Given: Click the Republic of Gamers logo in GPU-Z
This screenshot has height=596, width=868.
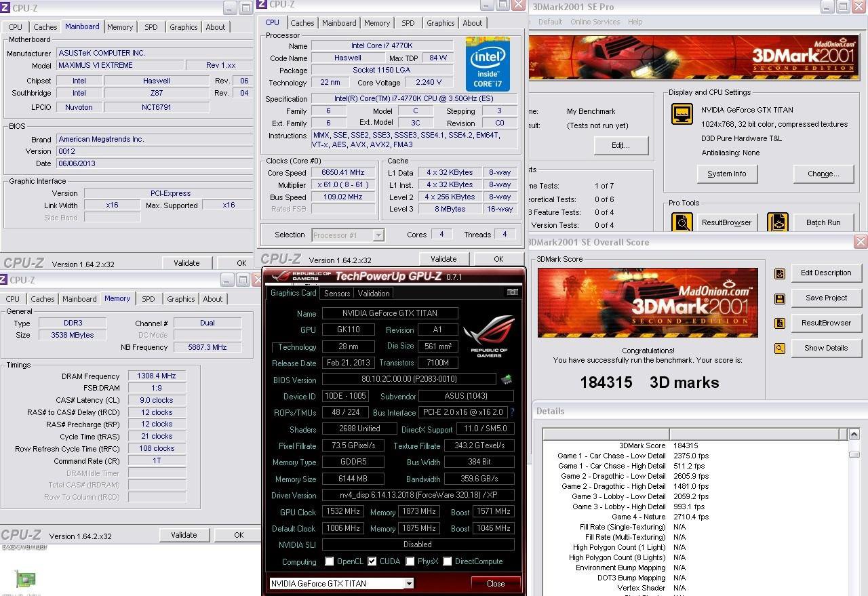Looking at the screenshot, I should (x=489, y=337).
